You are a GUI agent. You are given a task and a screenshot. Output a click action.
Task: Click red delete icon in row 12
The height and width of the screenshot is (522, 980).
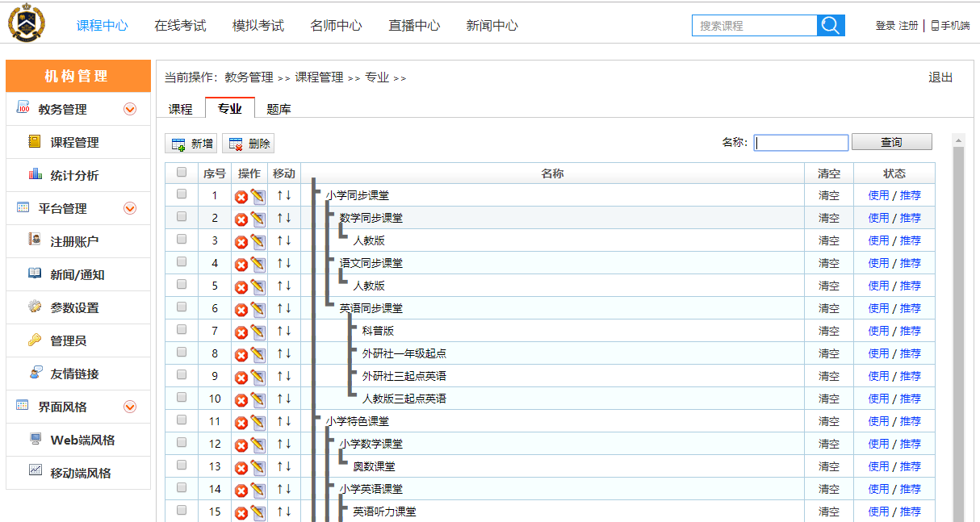pos(241,445)
